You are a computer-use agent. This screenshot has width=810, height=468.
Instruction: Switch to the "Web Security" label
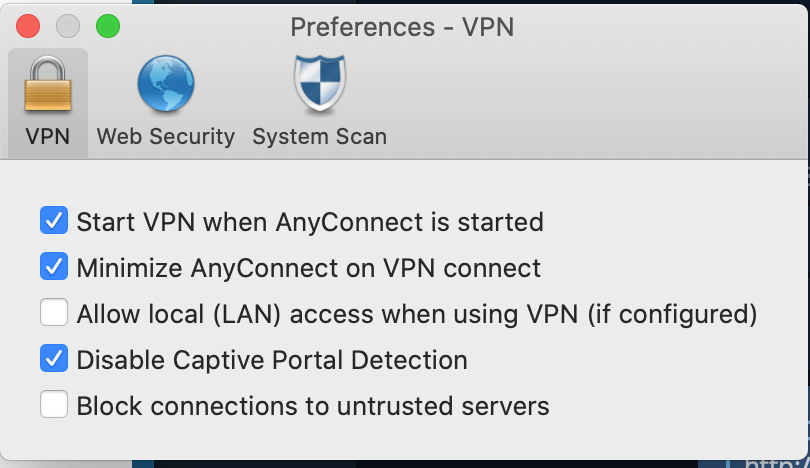(165, 136)
